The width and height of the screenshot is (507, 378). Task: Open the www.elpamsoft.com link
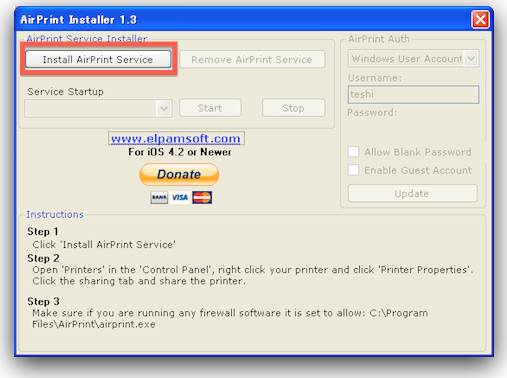176,138
